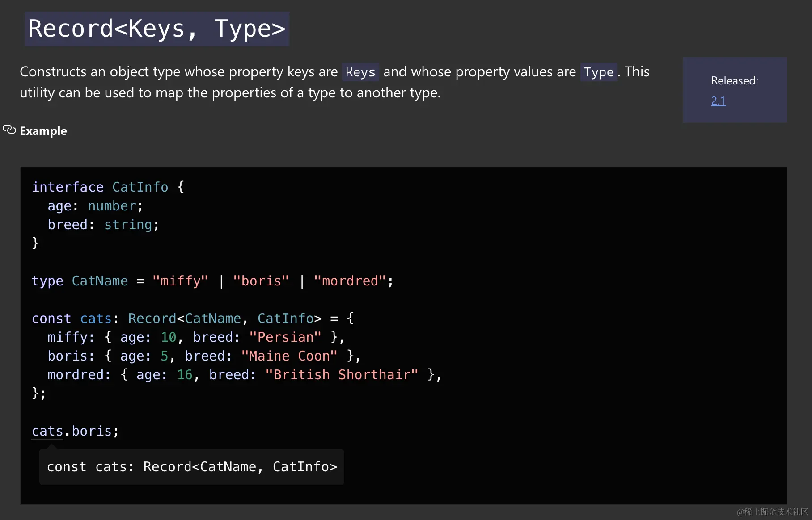Click the "miffy" string literal
Viewport: 812px width, 520px height.
180,281
